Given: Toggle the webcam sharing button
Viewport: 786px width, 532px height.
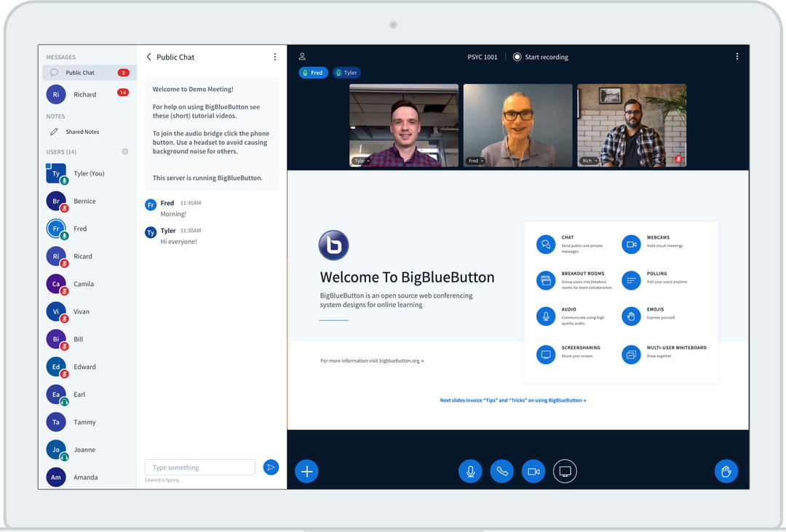Looking at the screenshot, I should pos(533,472).
